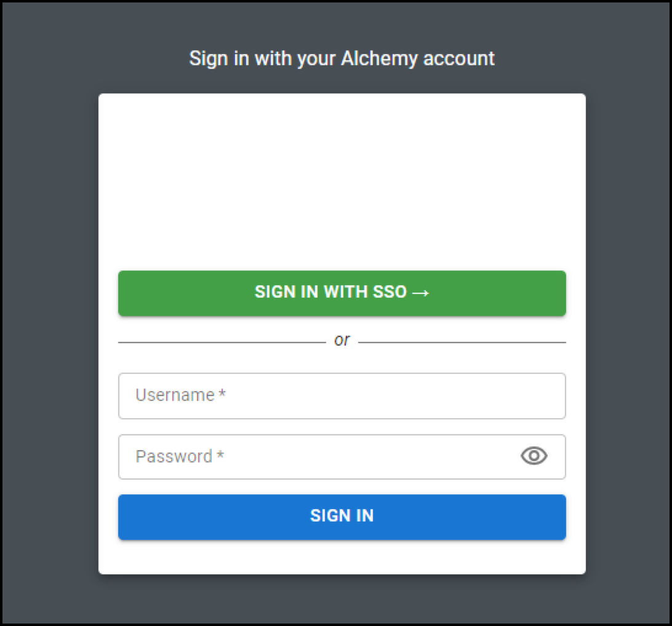Click the green Sign In with SSO button
This screenshot has height=626, width=672.
pos(342,293)
